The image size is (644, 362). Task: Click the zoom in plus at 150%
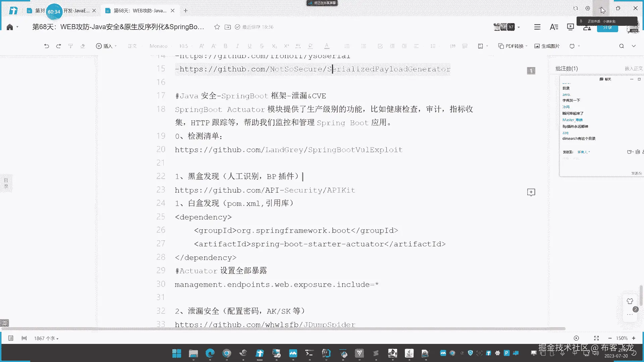click(x=634, y=338)
